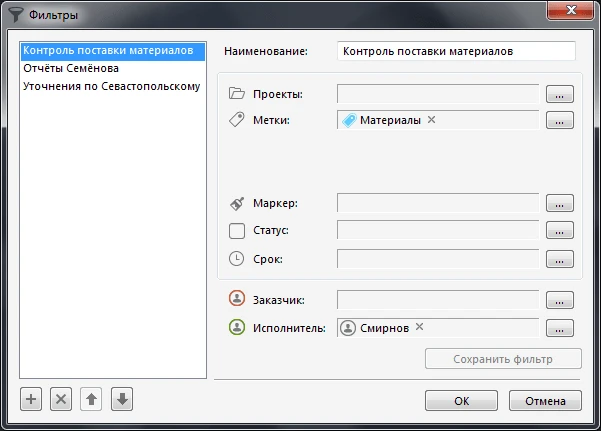
Task: Open the Маркер chooser ellipsis button
Action: point(560,203)
